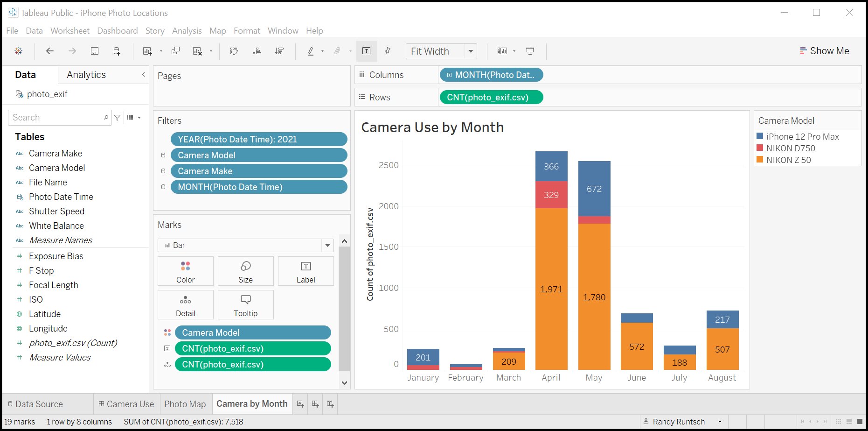Switch to the Photo Map sheet tab
Screen dimensions: 868x431
pos(185,404)
